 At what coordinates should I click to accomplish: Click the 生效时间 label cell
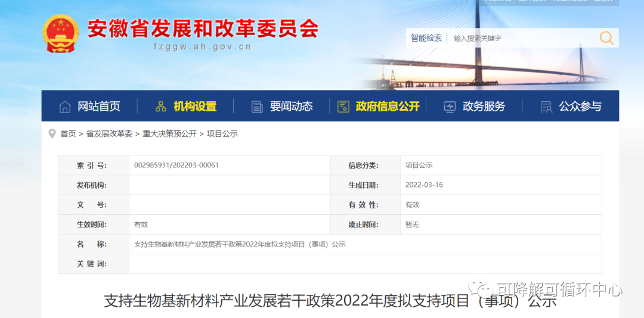click(x=94, y=225)
